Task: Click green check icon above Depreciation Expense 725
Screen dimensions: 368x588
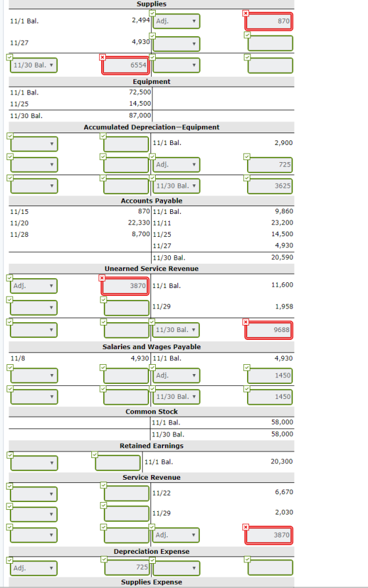Action: [104, 560]
